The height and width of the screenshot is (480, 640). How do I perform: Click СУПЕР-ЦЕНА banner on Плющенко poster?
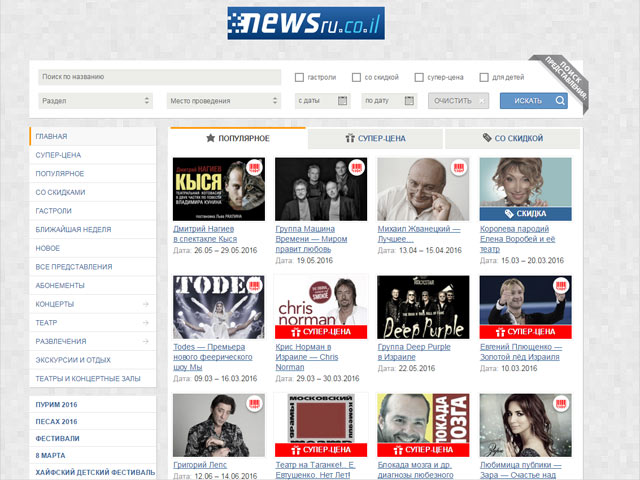[525, 332]
